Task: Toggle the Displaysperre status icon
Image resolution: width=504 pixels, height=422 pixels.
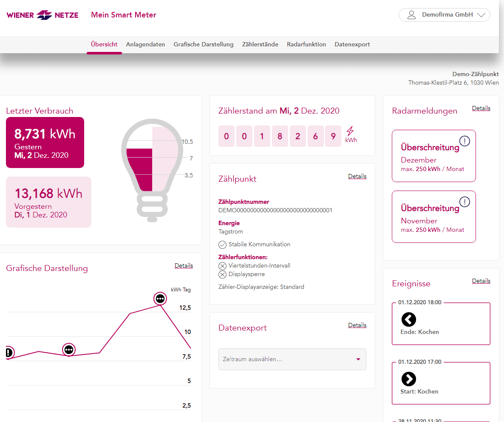Action: (x=222, y=274)
